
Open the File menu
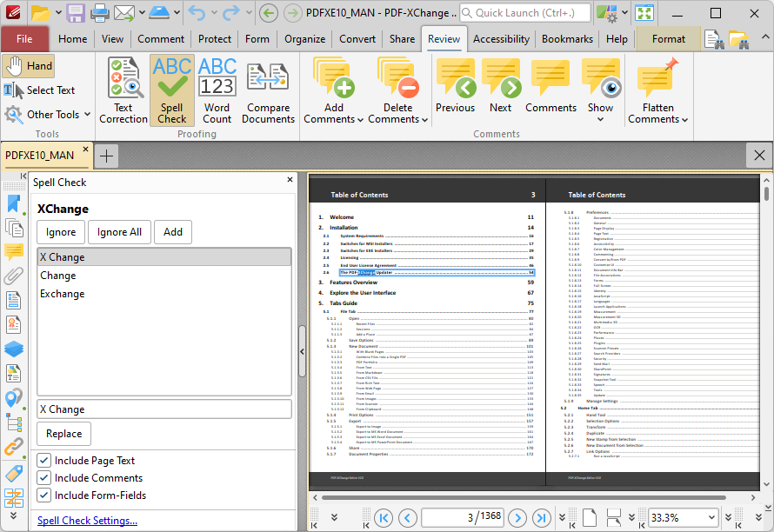point(24,39)
